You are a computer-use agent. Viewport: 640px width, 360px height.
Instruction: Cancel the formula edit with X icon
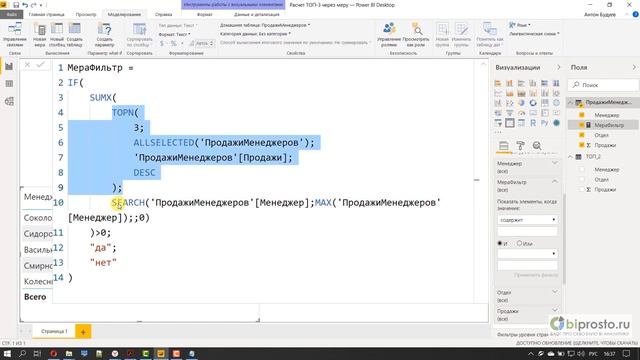tap(27, 64)
